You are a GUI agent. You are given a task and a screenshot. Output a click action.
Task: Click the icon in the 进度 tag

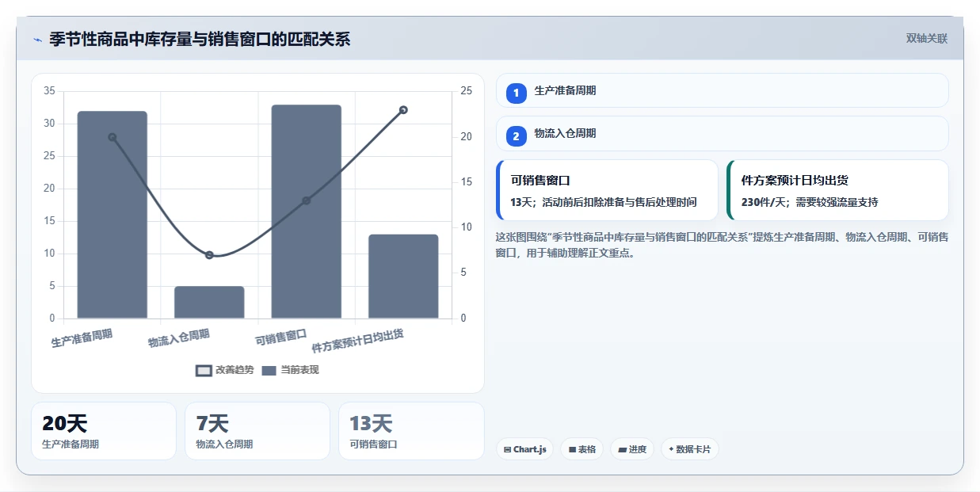pos(623,449)
